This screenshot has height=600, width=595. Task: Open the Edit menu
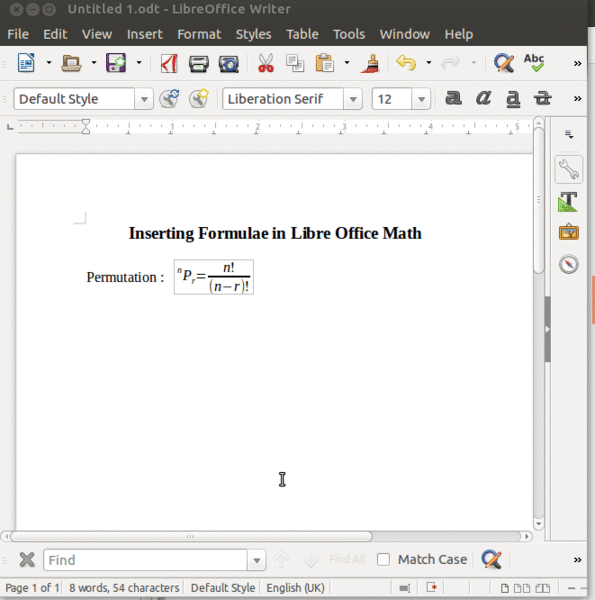tap(55, 34)
